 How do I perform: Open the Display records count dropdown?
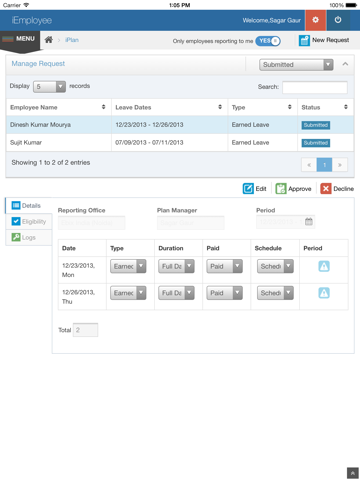[49, 87]
